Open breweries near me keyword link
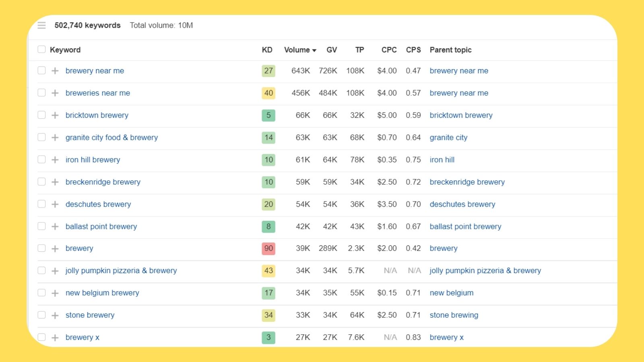Viewport: 644px width, 362px height. pyautogui.click(x=98, y=93)
